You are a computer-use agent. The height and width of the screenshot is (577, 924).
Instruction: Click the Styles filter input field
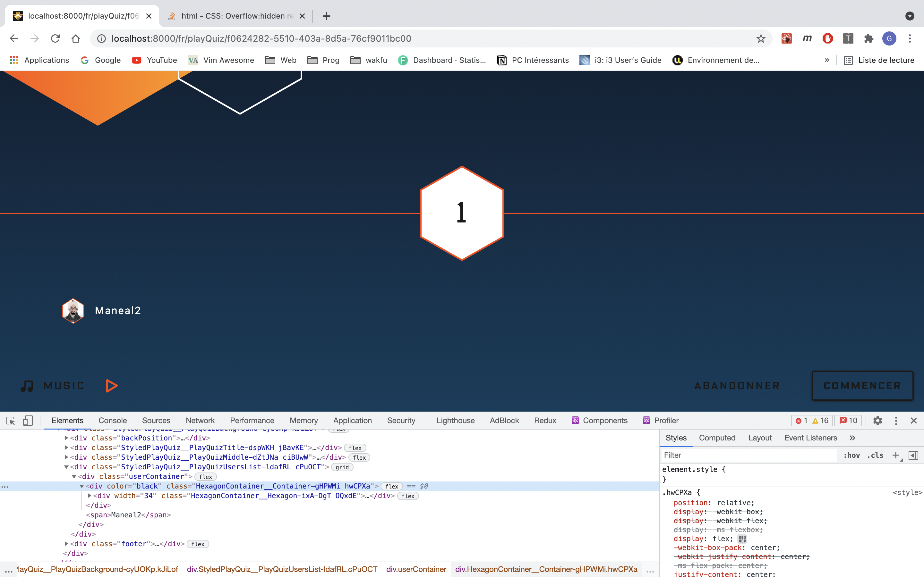point(749,455)
